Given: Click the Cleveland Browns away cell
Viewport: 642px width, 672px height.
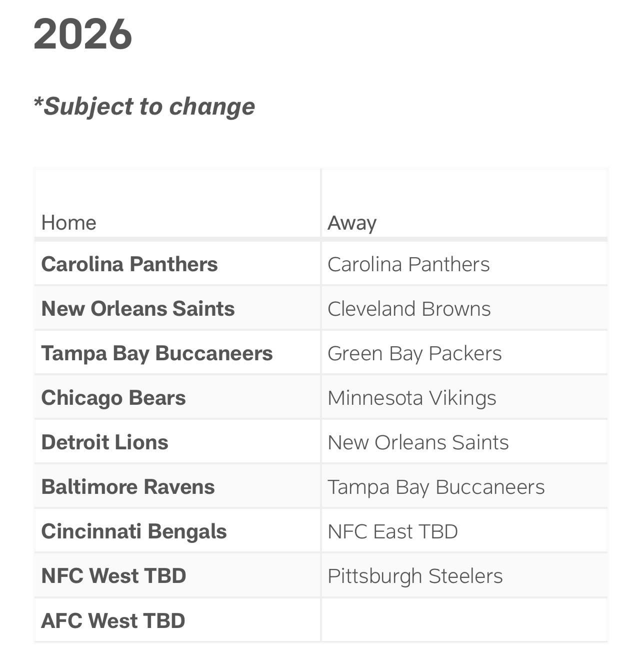Looking at the screenshot, I should click(409, 309).
